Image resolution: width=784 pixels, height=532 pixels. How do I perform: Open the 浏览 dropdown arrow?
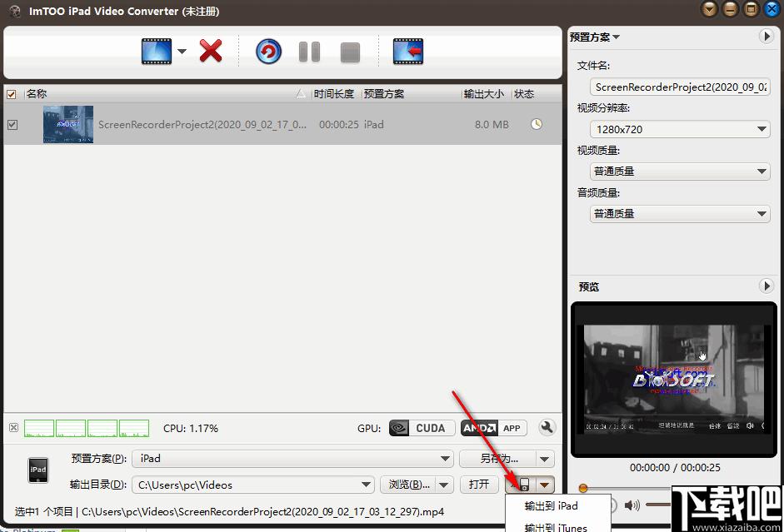[x=444, y=485]
